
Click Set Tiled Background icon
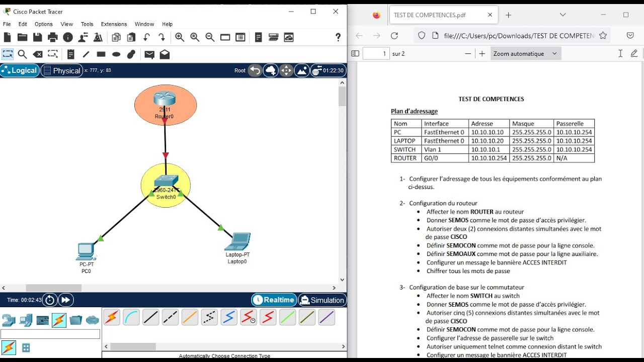302,70
